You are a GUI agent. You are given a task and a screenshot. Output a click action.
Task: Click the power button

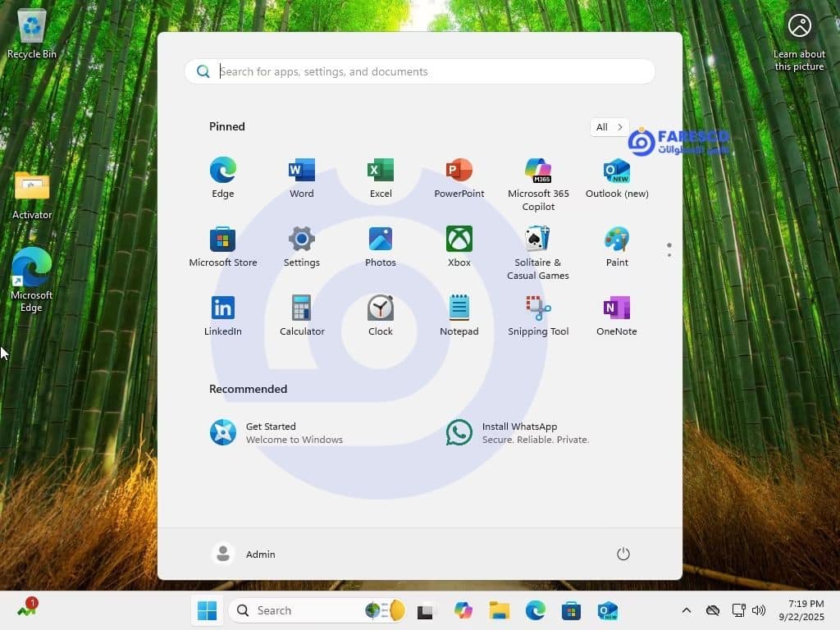point(623,554)
